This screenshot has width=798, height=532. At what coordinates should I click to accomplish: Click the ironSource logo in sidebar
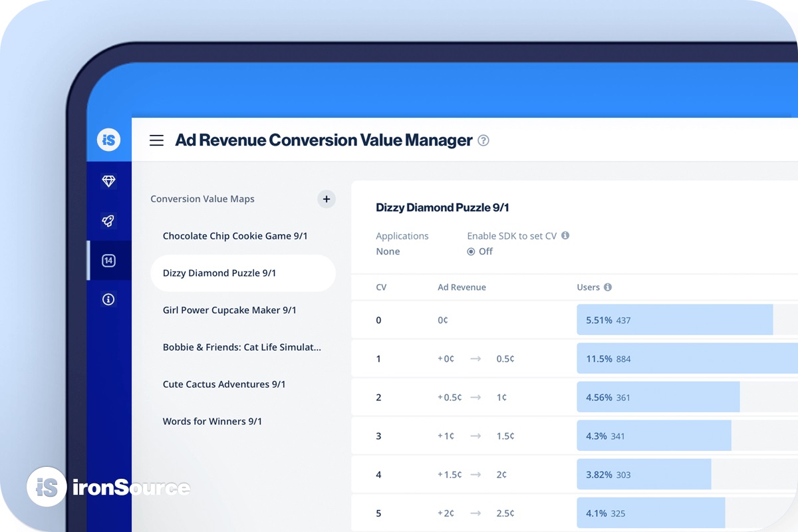(109, 140)
